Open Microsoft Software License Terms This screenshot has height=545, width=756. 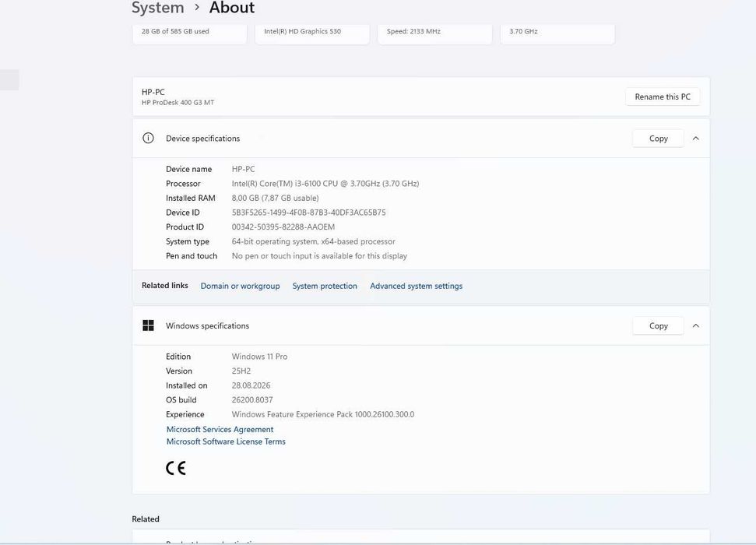pos(226,441)
